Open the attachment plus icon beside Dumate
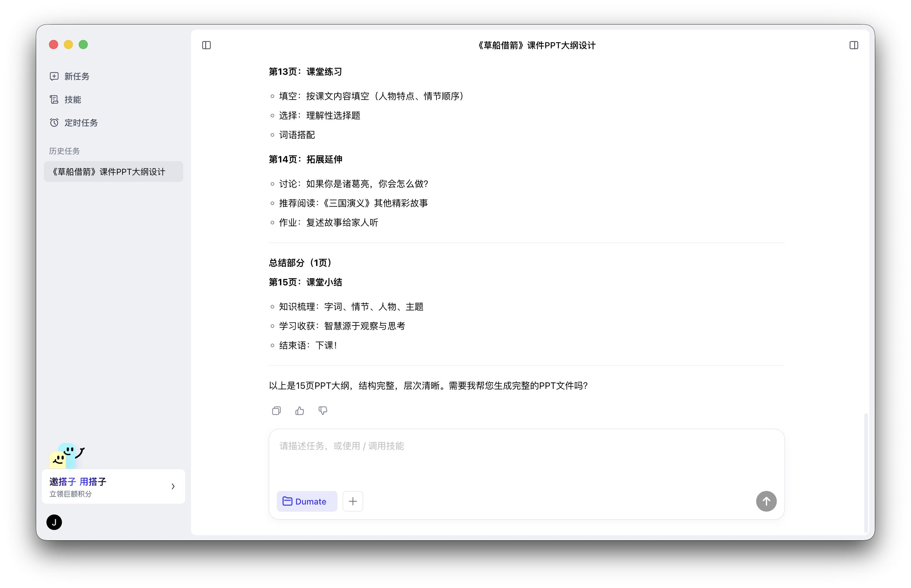 [x=353, y=501]
